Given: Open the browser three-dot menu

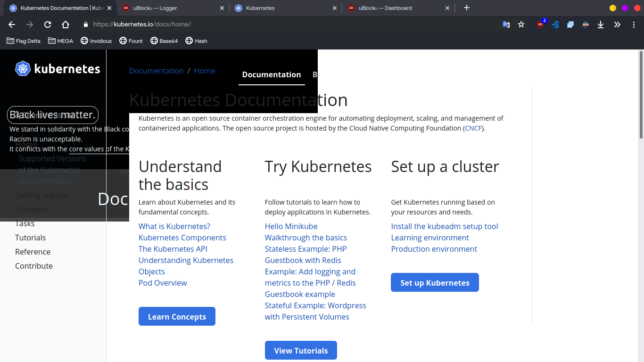Looking at the screenshot, I should tap(634, 25).
